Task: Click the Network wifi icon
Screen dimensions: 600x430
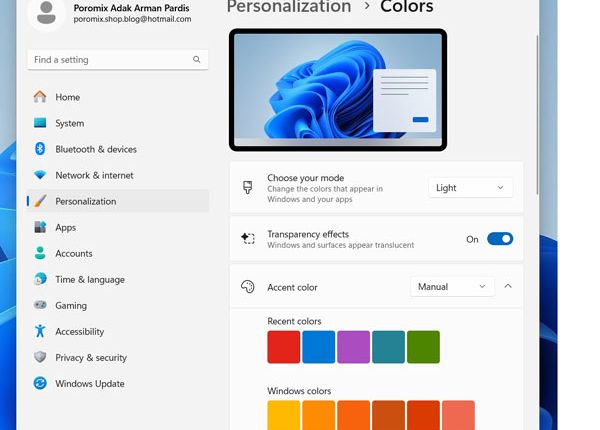Action: (x=40, y=175)
